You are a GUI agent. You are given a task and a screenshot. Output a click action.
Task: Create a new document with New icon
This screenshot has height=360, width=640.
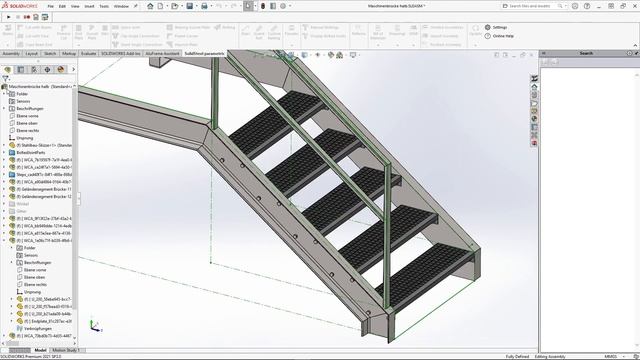160,6
